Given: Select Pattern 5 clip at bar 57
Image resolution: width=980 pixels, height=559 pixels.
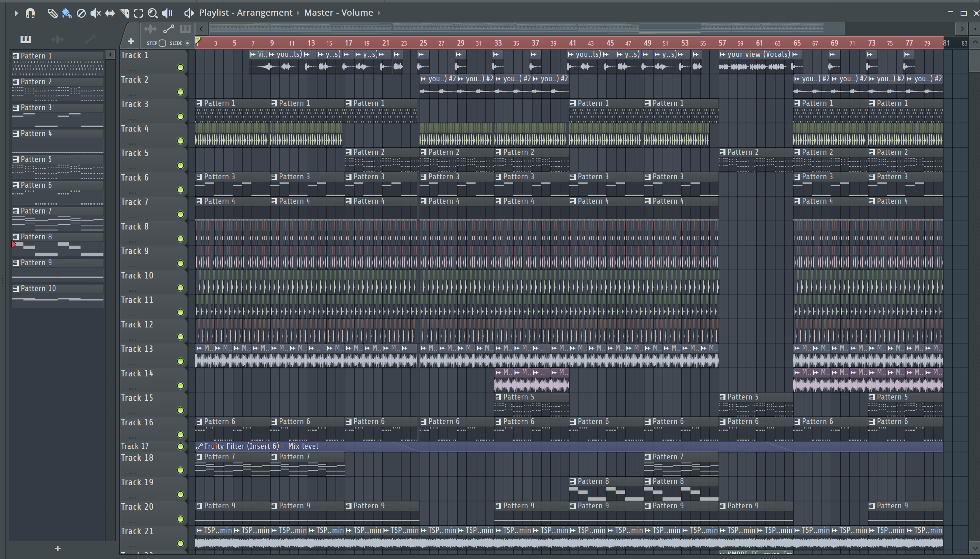Looking at the screenshot, I should coord(756,404).
